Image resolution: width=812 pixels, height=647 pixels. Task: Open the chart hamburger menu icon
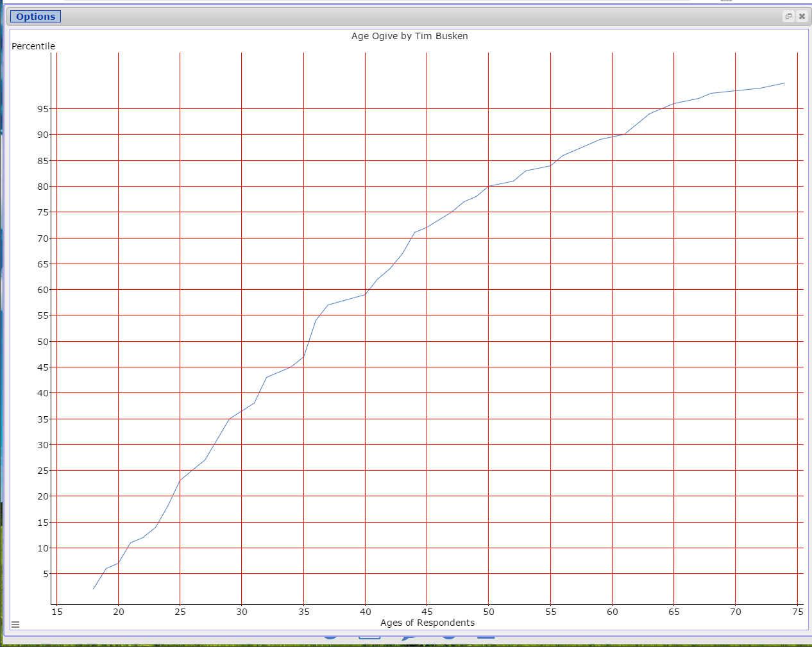(x=15, y=625)
